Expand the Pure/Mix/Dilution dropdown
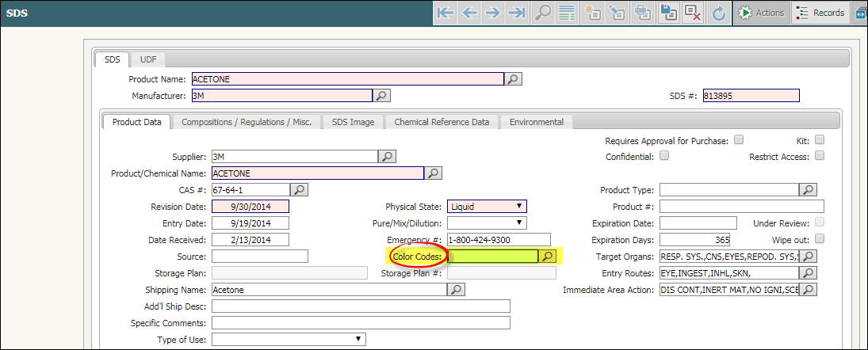Viewport: 868px width, 350px height. (488, 223)
